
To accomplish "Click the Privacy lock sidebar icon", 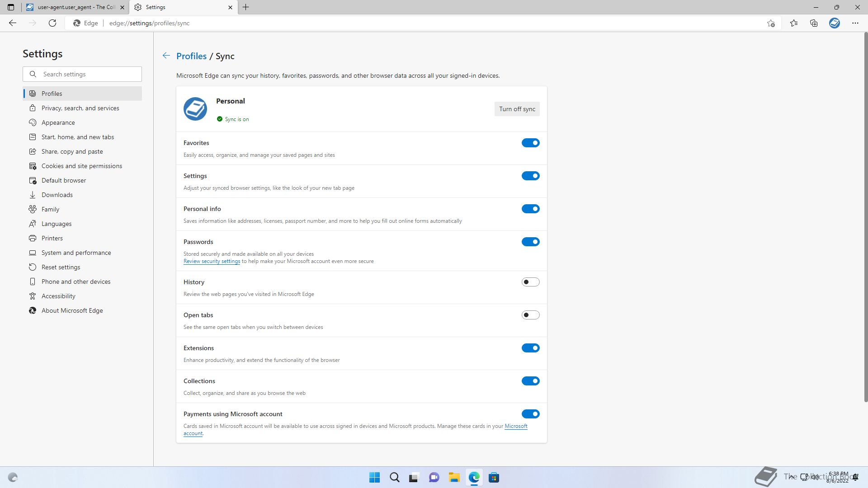I will [33, 108].
